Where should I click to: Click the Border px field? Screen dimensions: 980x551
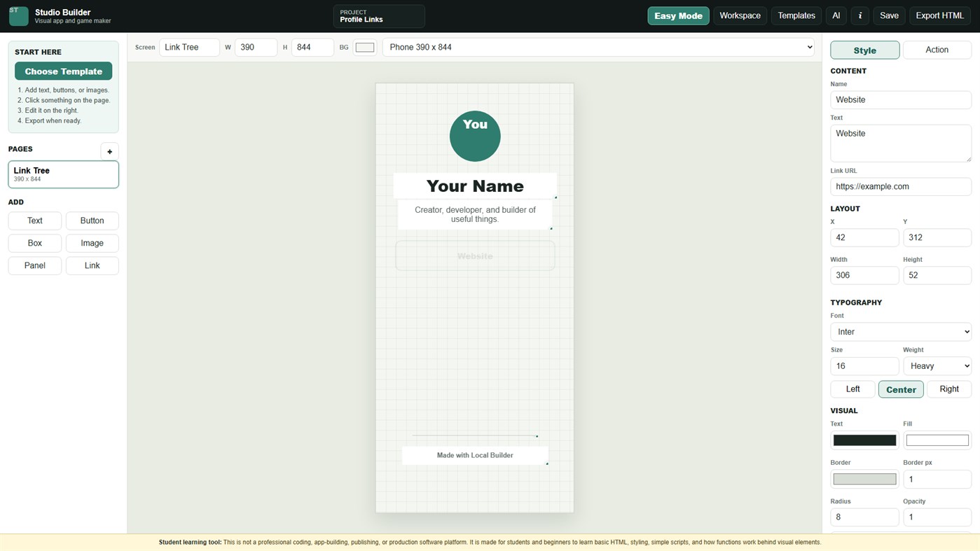tap(937, 479)
